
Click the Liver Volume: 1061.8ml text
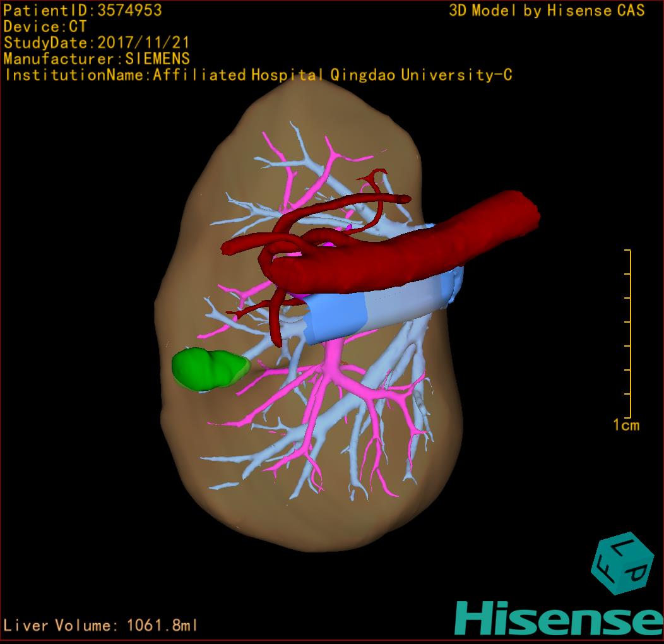click(100, 625)
